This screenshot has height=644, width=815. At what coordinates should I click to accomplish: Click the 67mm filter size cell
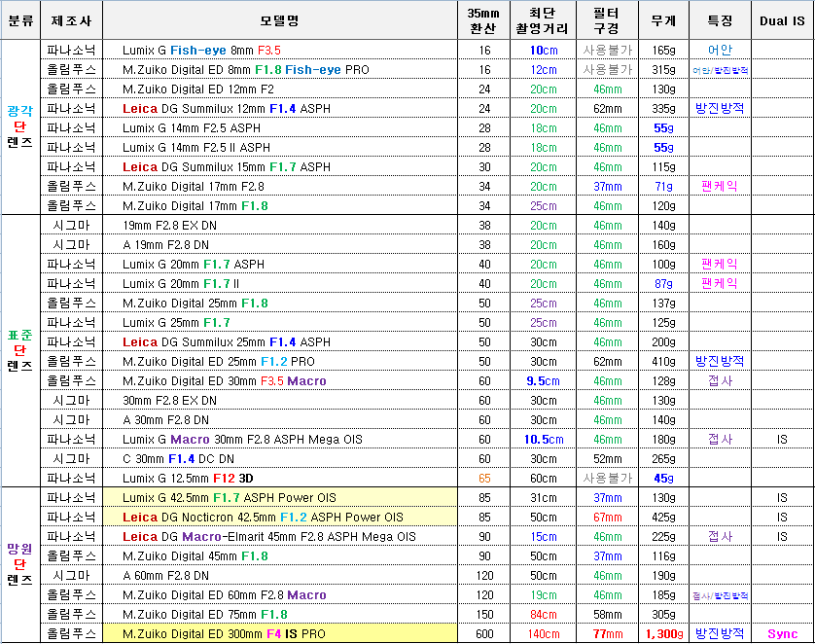point(607,518)
